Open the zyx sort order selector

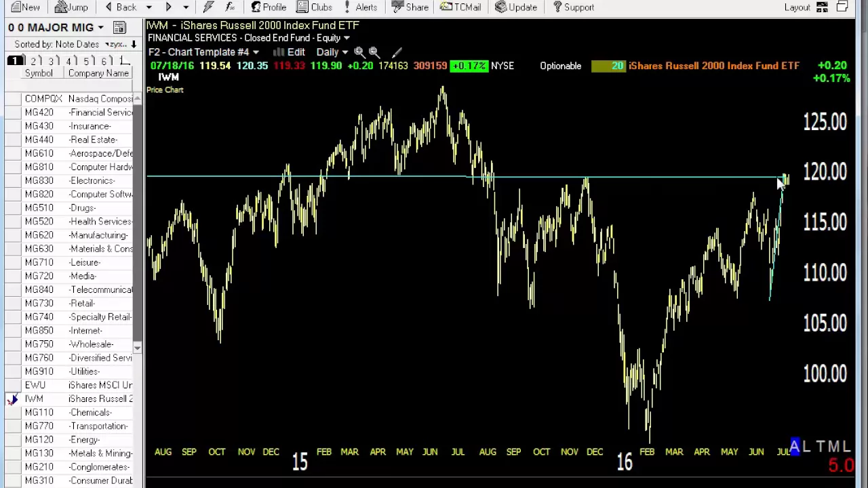(116, 44)
